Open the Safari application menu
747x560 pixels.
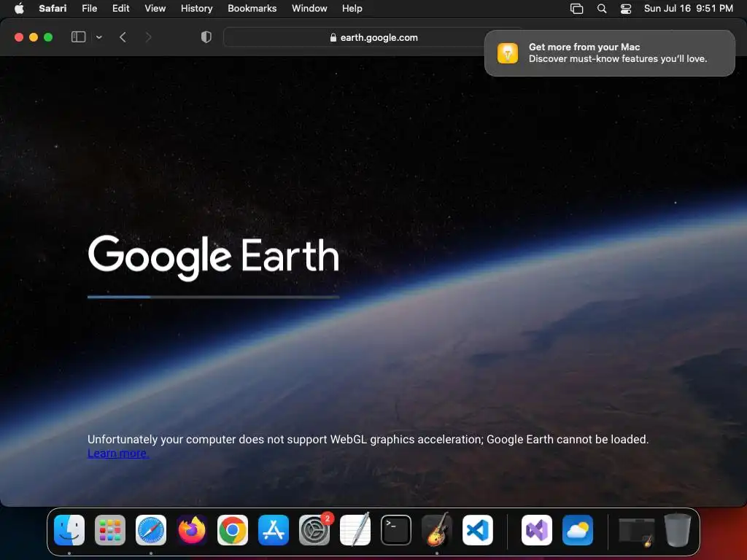point(53,8)
